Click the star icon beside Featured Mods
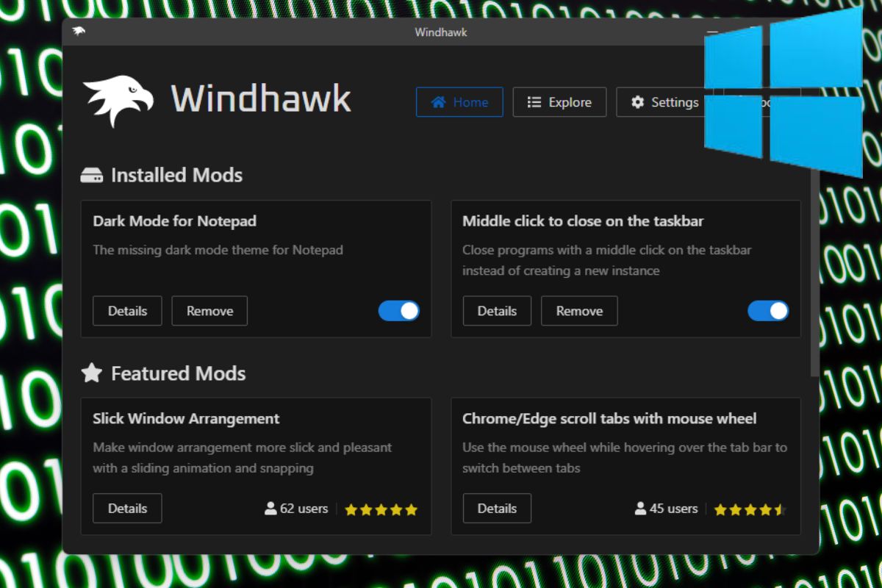 click(x=91, y=373)
